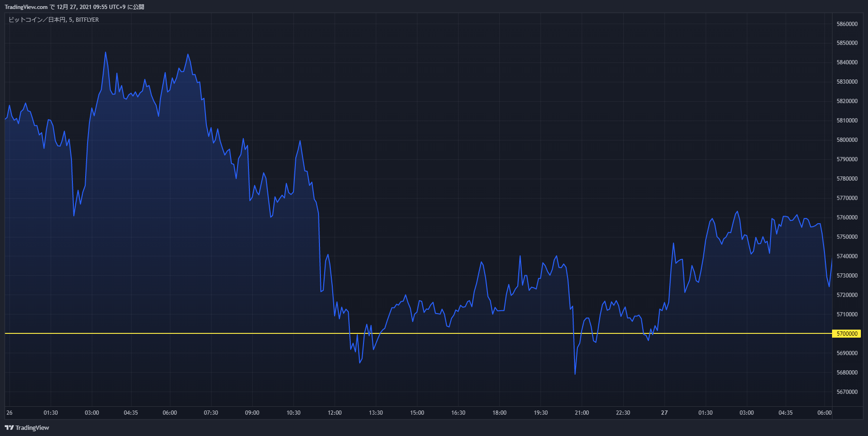Click the bold 27 date label
Viewport: 868px width, 436px height.
[664, 413]
